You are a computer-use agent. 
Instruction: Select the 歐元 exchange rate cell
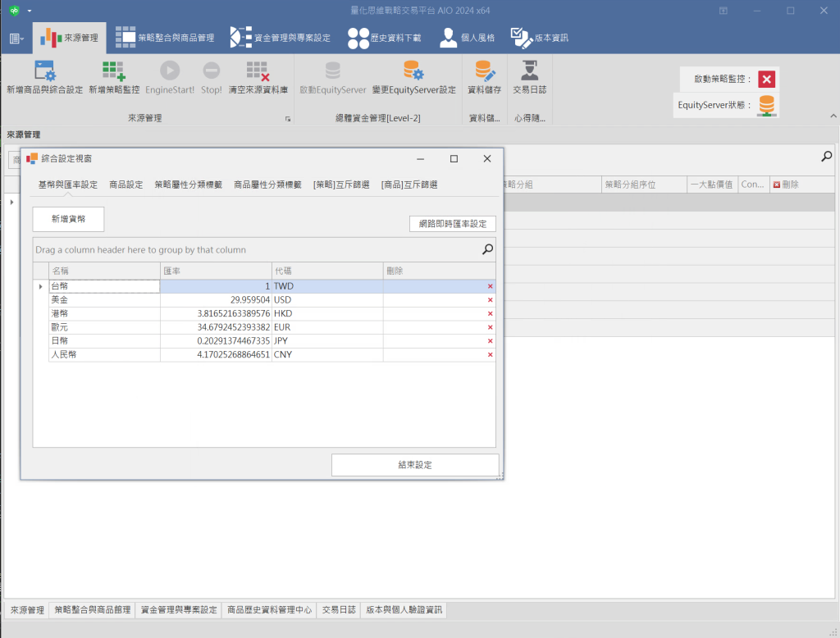pos(216,327)
